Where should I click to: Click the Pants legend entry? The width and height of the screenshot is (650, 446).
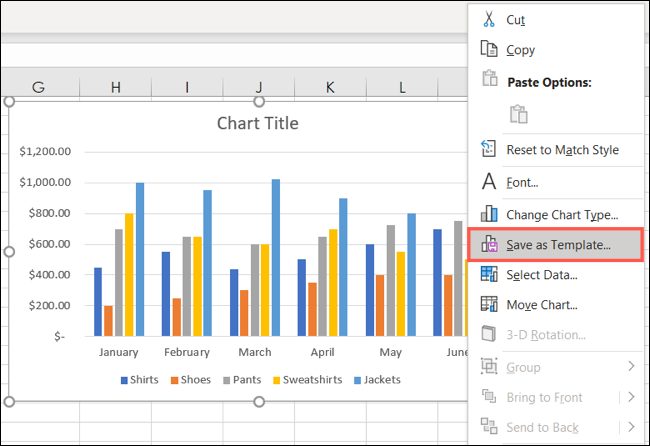[x=243, y=380]
